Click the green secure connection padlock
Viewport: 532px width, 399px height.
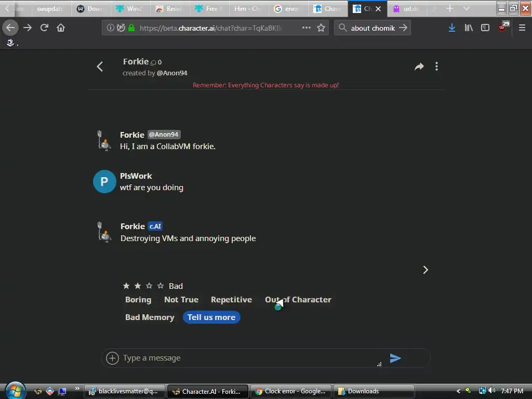coord(131,28)
